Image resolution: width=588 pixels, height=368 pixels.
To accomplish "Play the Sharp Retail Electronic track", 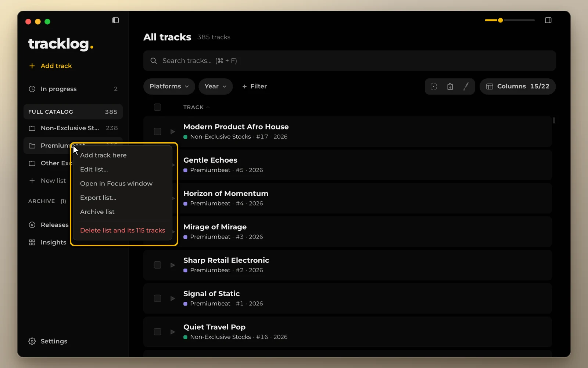I will pos(172,265).
